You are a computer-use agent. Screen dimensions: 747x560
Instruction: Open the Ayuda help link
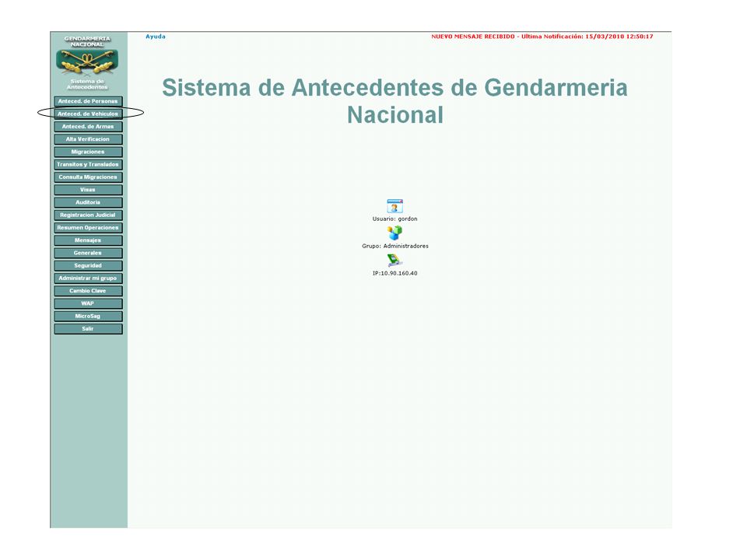click(156, 37)
